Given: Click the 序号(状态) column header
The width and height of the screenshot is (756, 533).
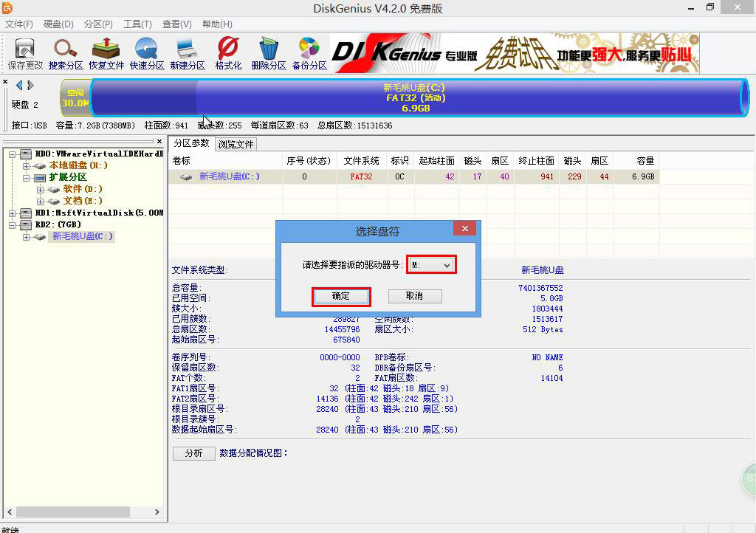Looking at the screenshot, I should tap(309, 161).
